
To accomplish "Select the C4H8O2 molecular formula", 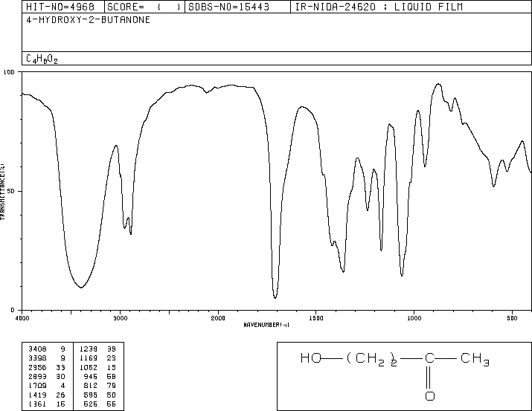I will pos(42,59).
